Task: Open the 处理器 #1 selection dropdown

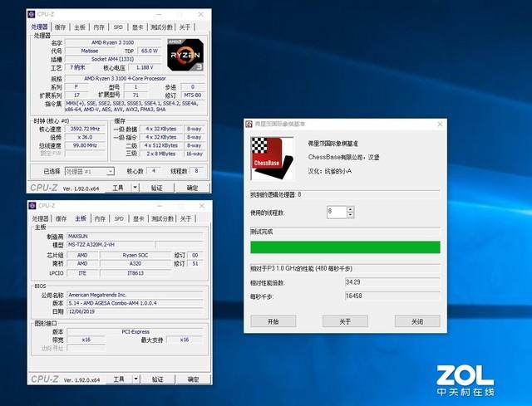Action: [111, 172]
